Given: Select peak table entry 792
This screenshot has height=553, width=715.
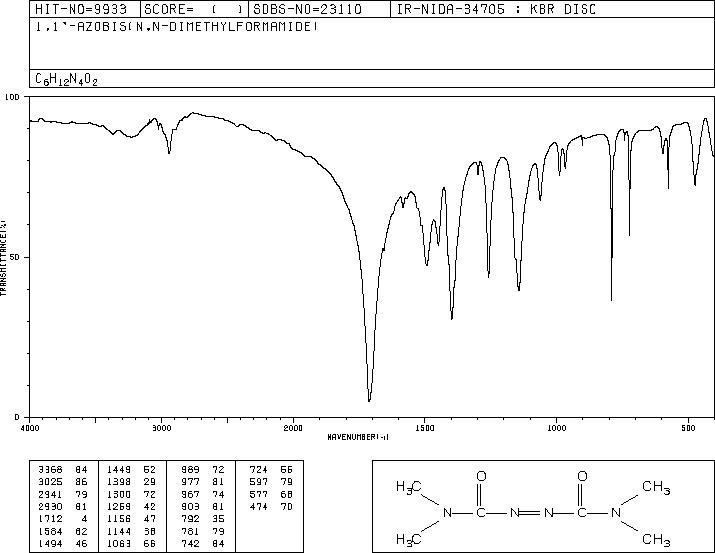Looking at the screenshot, I should pyautogui.click(x=202, y=519).
